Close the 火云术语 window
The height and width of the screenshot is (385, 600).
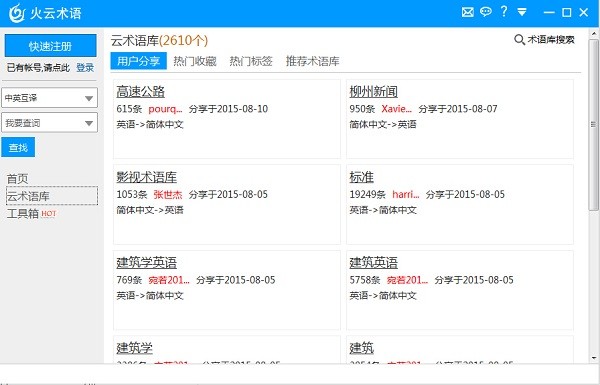[x=584, y=12]
